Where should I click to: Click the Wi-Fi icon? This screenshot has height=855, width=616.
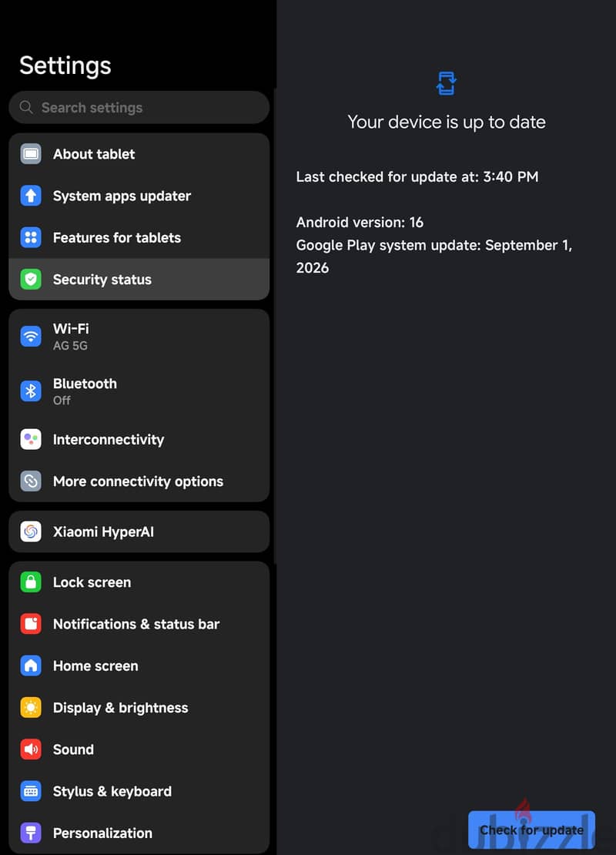point(31,337)
